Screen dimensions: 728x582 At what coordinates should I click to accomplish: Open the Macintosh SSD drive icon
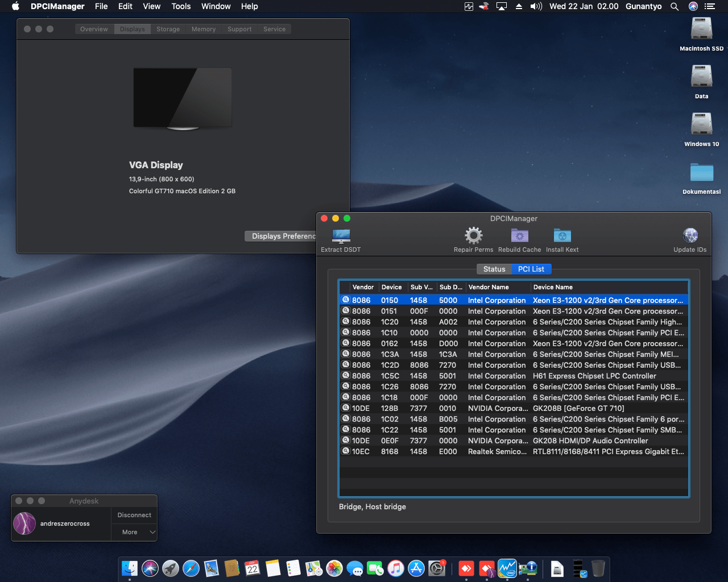tap(701, 30)
